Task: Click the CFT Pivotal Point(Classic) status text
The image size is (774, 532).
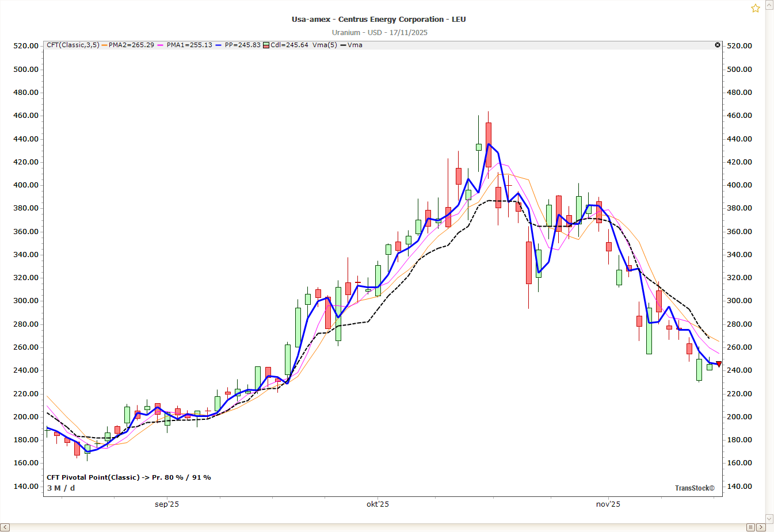Action: pos(129,477)
